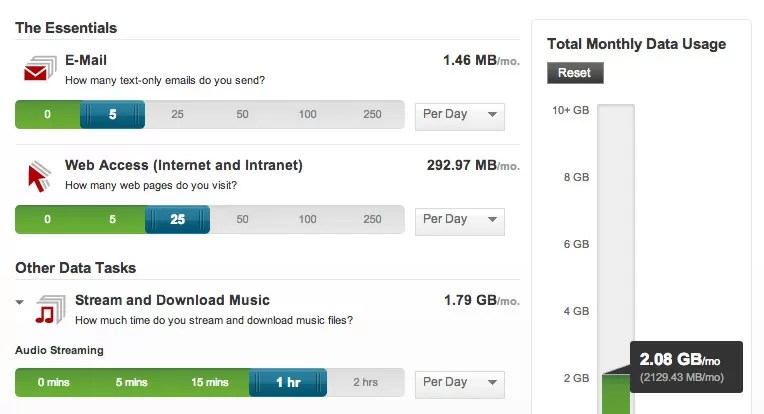Set Web Access slider to 100 pages
The height and width of the screenshot is (414, 764).
pos(307,219)
